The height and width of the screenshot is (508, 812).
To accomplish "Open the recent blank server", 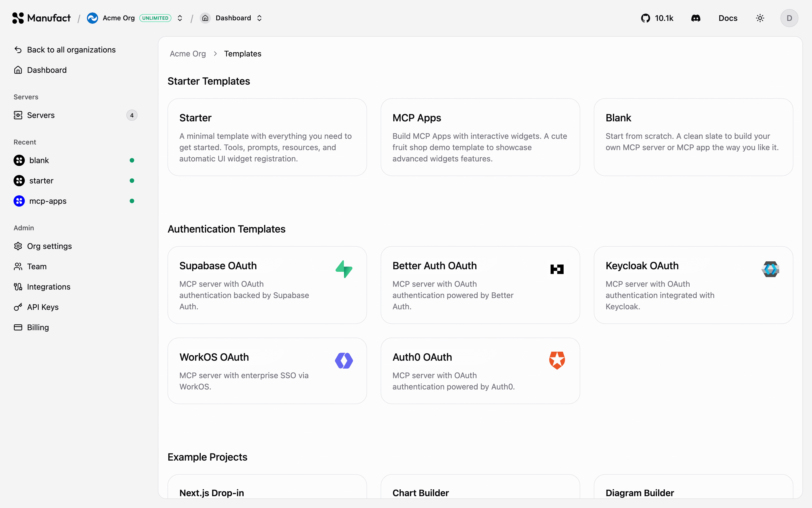I will 75,160.
